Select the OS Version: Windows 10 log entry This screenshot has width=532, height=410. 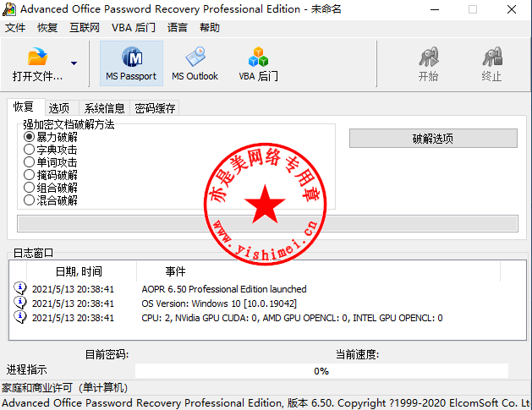coord(219,303)
